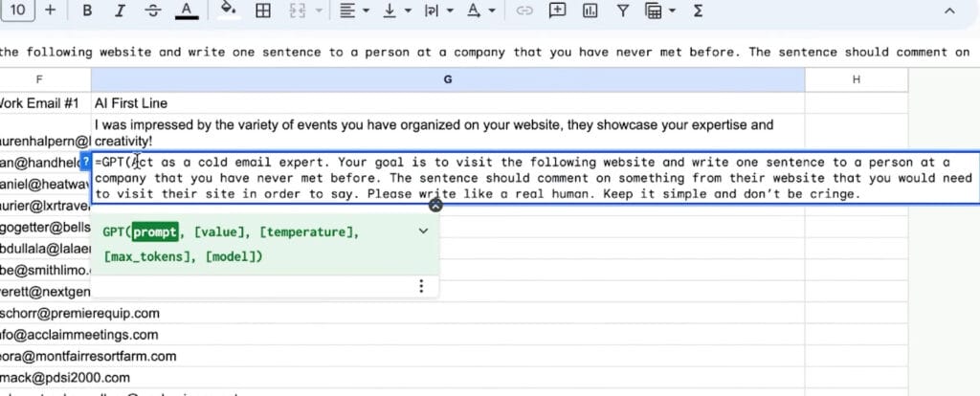
Task: Open the borders menu
Action: tap(263, 11)
